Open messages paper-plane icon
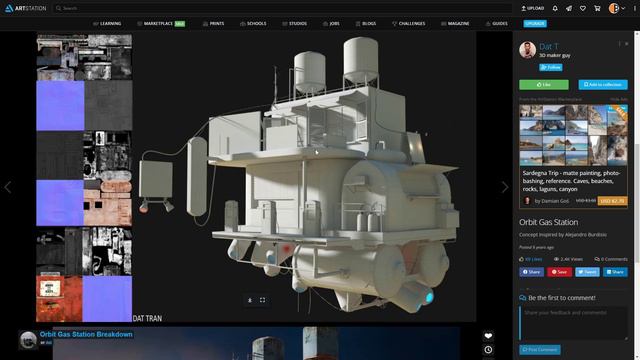The width and height of the screenshot is (640, 360). tap(569, 8)
